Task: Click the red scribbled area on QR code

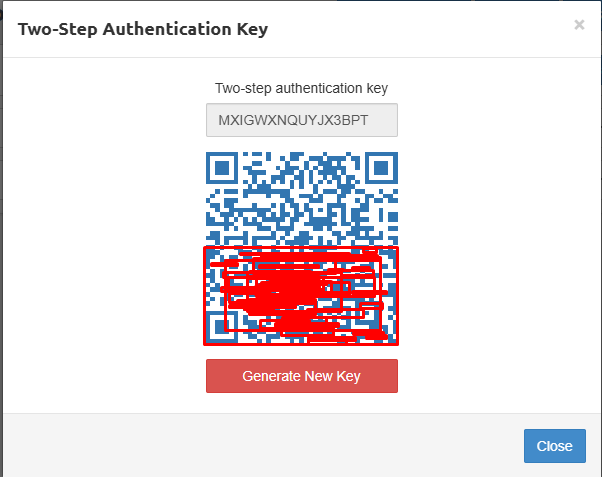Action: click(300, 295)
